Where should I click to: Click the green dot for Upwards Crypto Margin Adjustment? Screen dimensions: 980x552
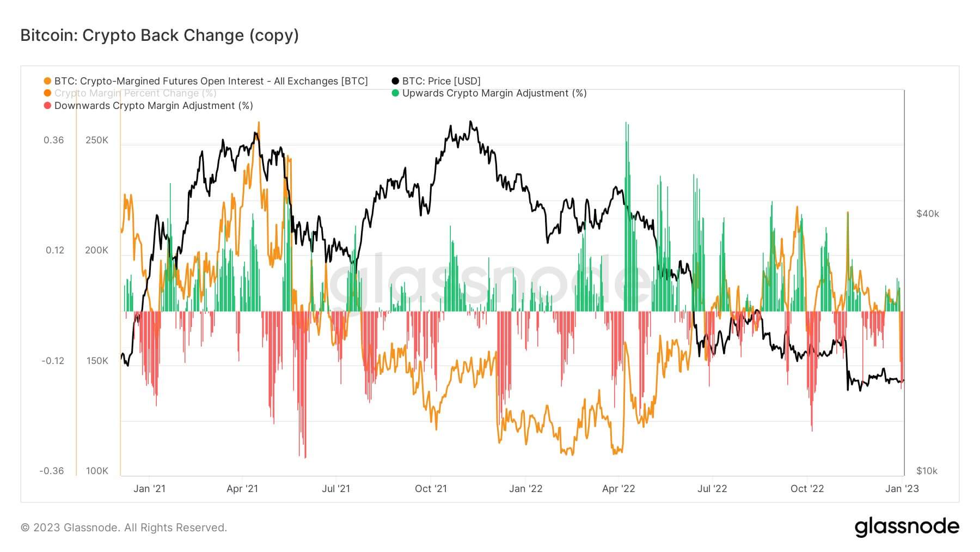396,93
